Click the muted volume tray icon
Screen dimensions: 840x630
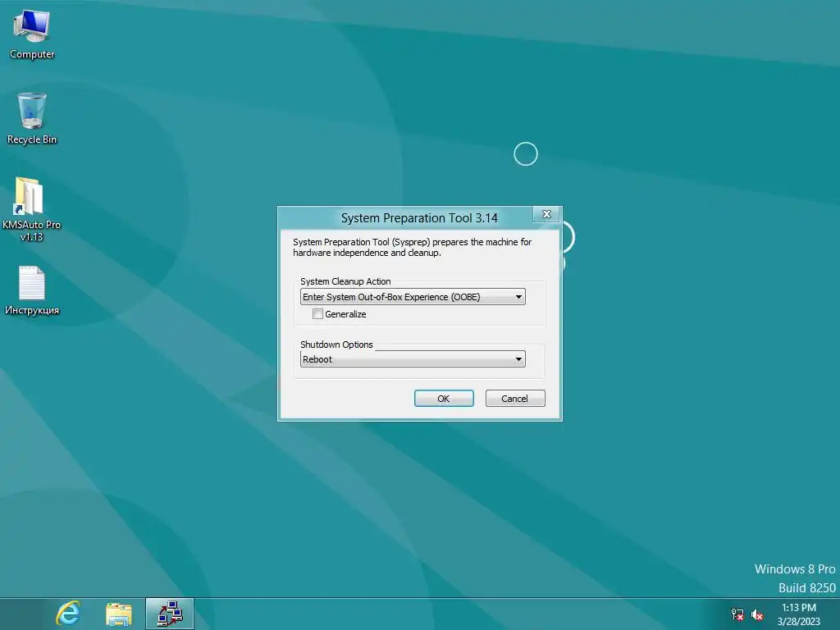pos(757,614)
